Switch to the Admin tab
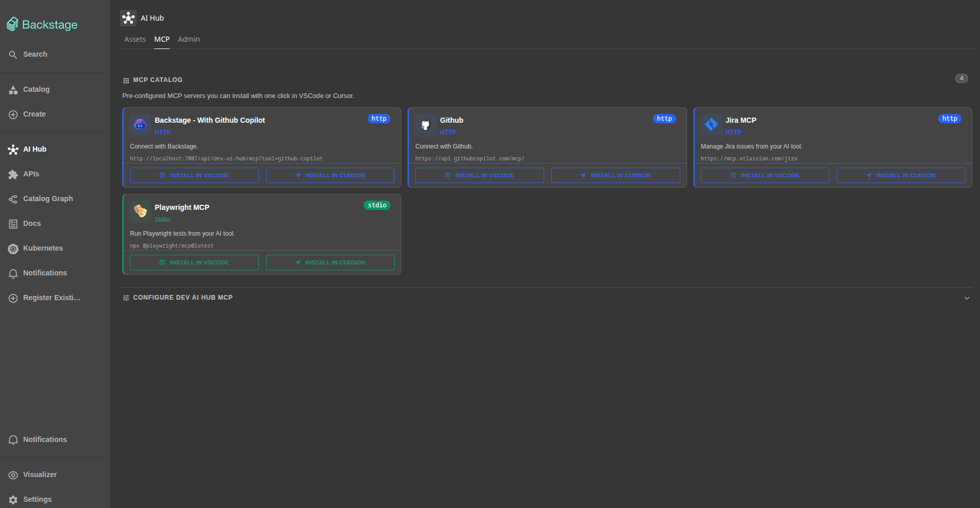This screenshot has height=508, width=980. pyautogui.click(x=189, y=39)
